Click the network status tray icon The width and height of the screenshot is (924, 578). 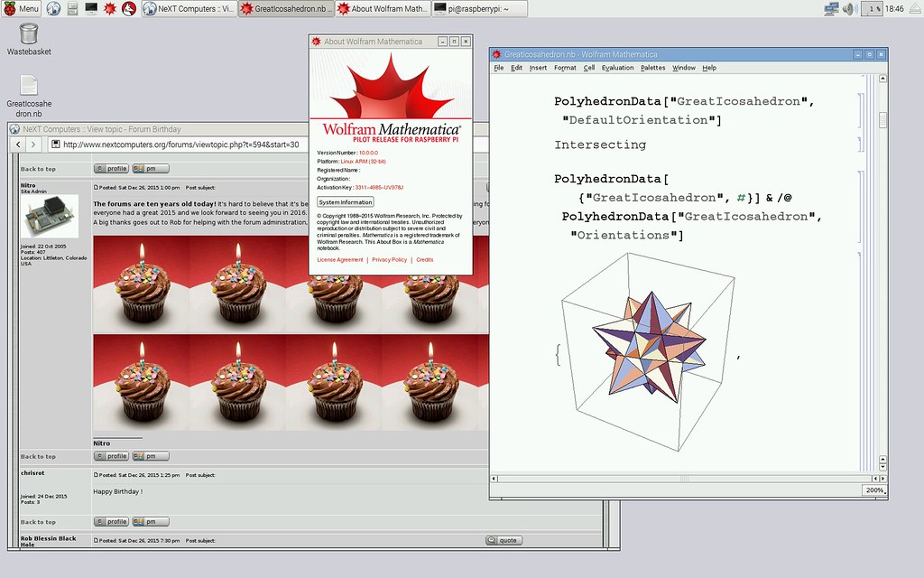[x=831, y=8]
